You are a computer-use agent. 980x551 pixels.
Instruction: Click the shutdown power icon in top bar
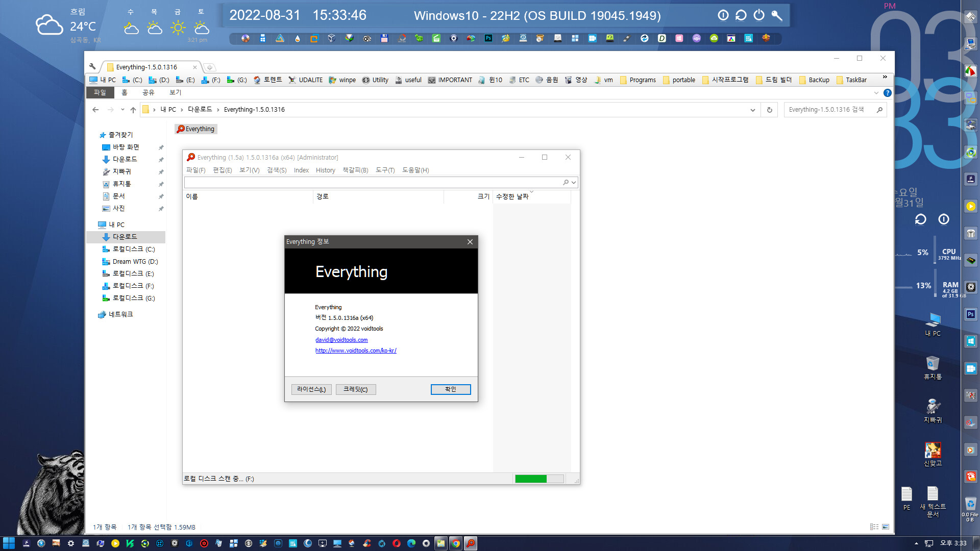point(759,15)
